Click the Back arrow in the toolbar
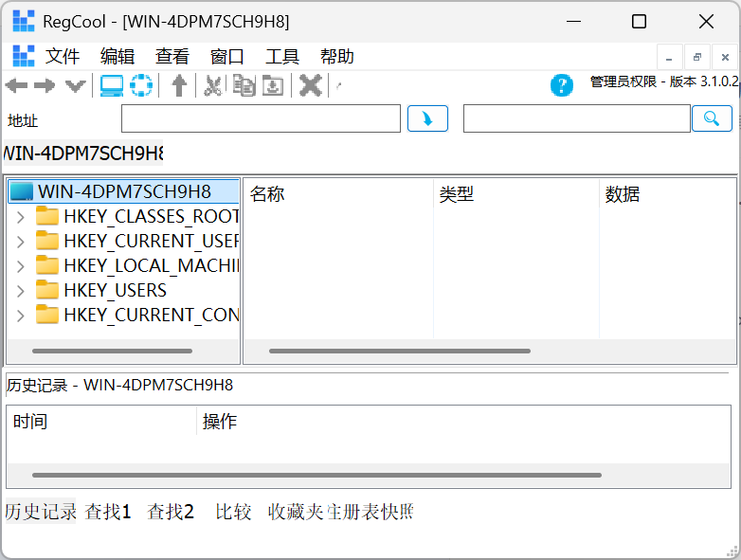This screenshot has height=560, width=741. click(16, 86)
